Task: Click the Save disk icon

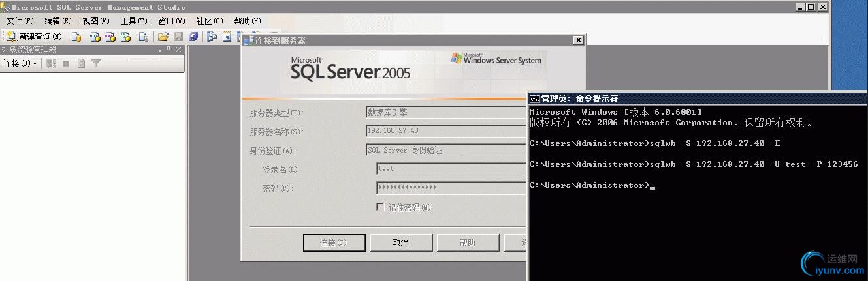Action: pyautogui.click(x=178, y=37)
